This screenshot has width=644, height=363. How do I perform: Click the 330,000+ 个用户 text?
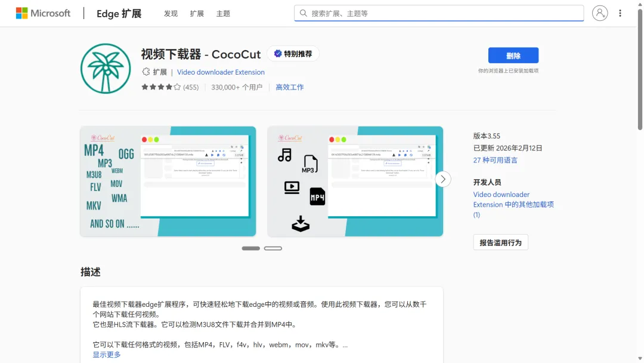(237, 87)
